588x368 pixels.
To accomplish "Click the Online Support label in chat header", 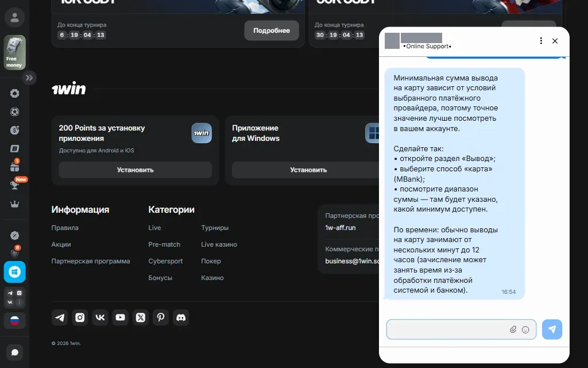I will tap(427, 46).
